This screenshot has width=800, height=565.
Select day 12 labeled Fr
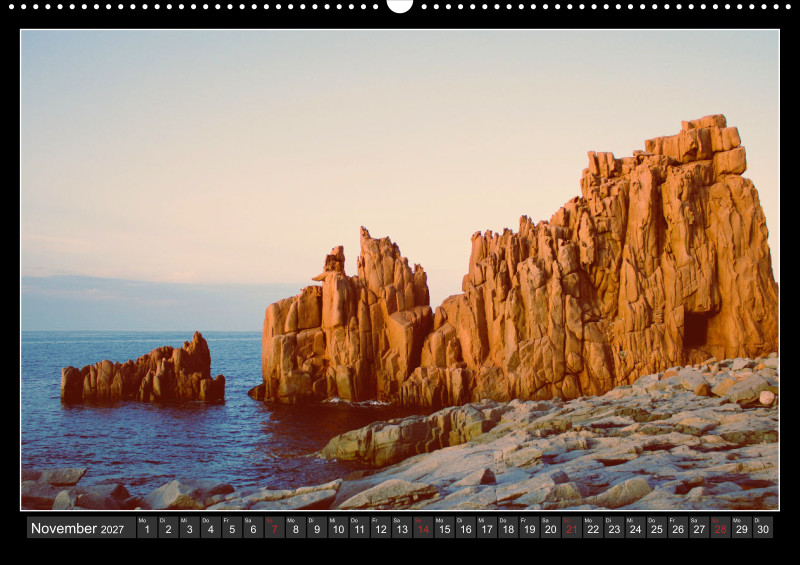click(x=380, y=528)
